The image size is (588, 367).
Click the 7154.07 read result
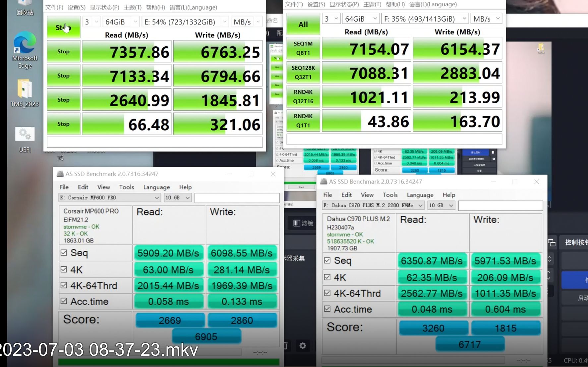366,49
